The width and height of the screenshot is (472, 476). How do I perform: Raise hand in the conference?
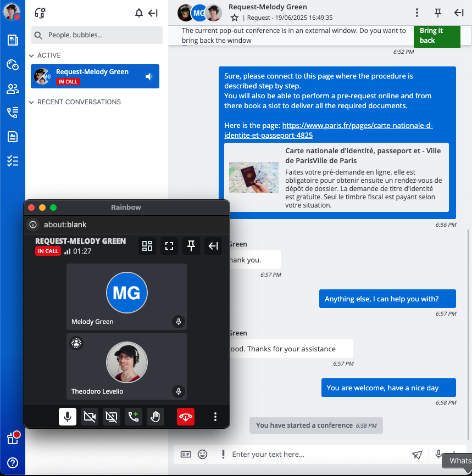point(156,417)
